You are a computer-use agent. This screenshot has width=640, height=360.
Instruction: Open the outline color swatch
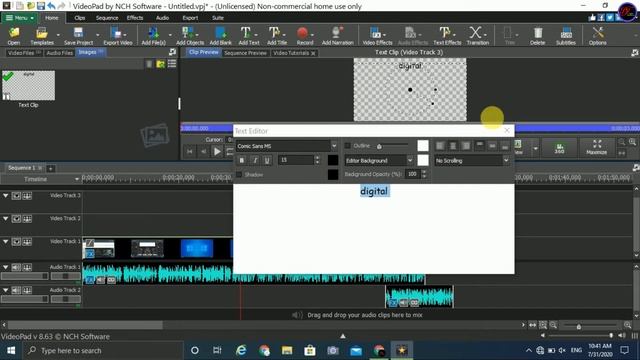pyautogui.click(x=423, y=146)
